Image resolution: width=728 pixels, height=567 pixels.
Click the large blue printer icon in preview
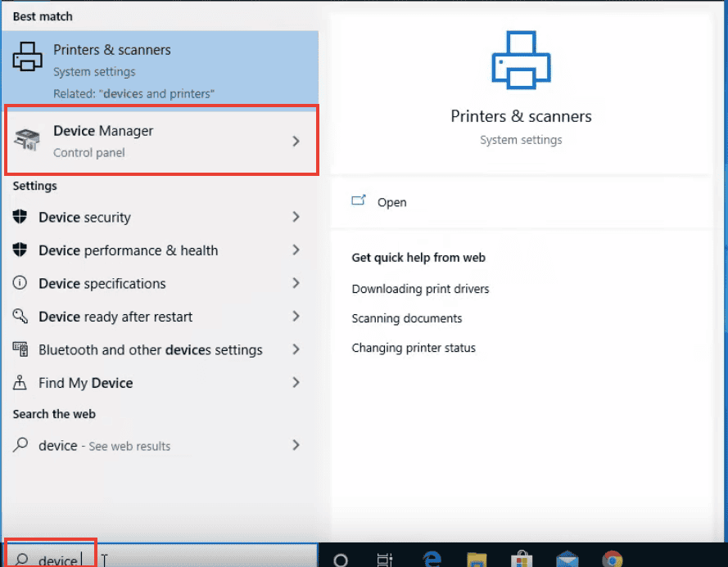pos(521,60)
